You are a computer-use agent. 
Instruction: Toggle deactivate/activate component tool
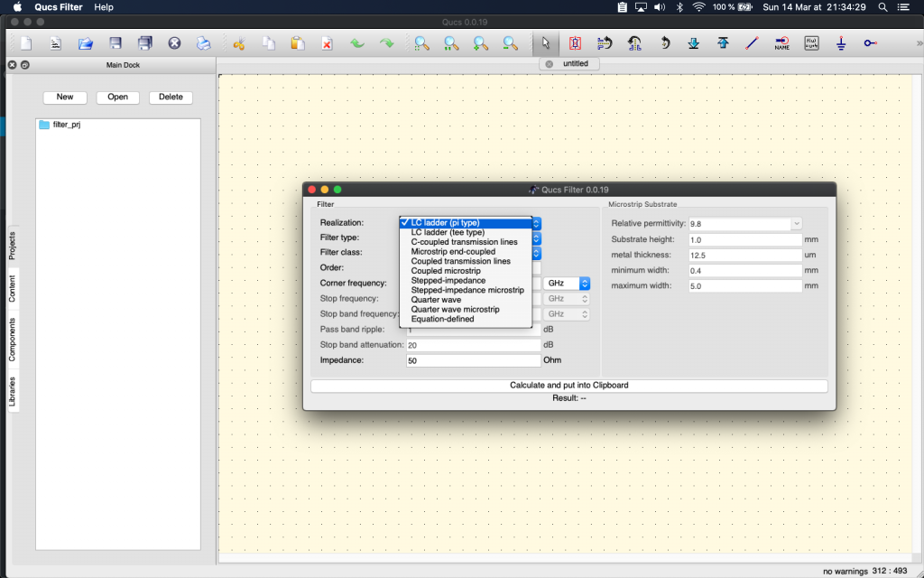click(575, 43)
